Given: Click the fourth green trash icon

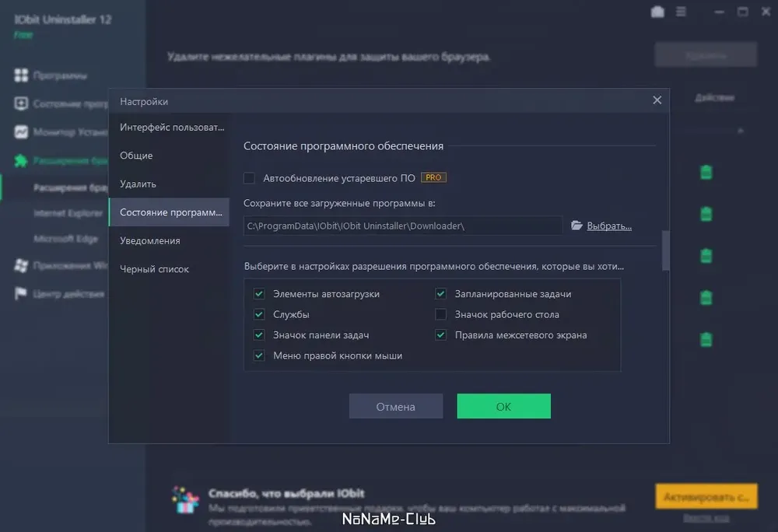Looking at the screenshot, I should [706, 298].
